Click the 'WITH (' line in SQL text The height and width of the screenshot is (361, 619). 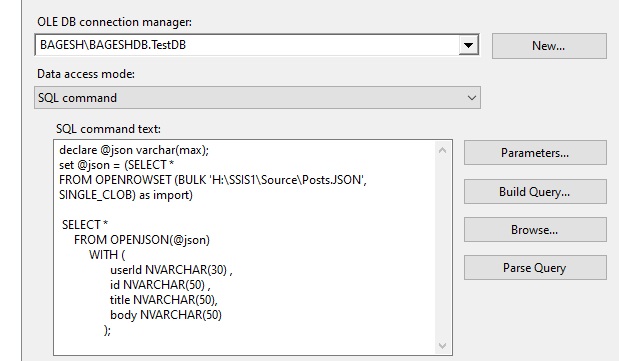107,255
